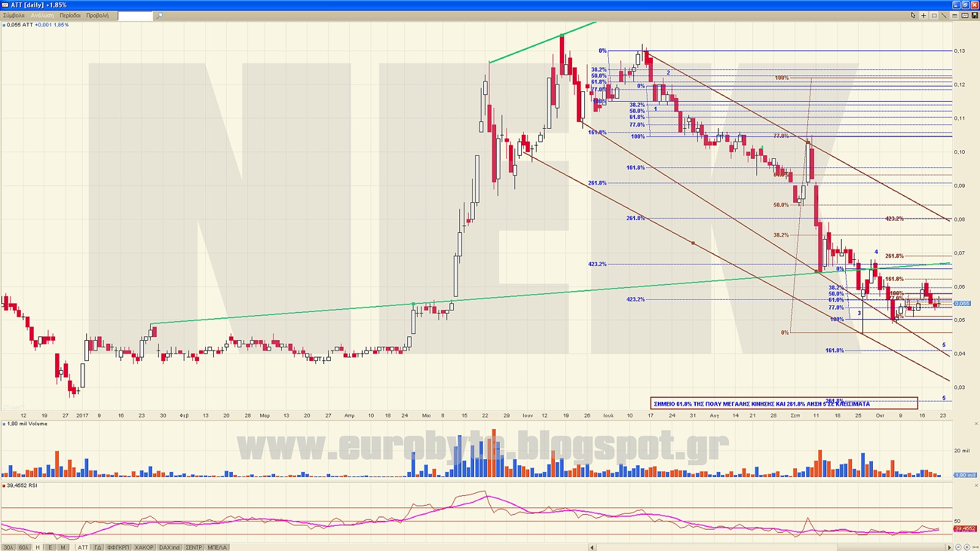Click the 39,4552 RSI label
Screen dimensions: 980x551
(20, 485)
